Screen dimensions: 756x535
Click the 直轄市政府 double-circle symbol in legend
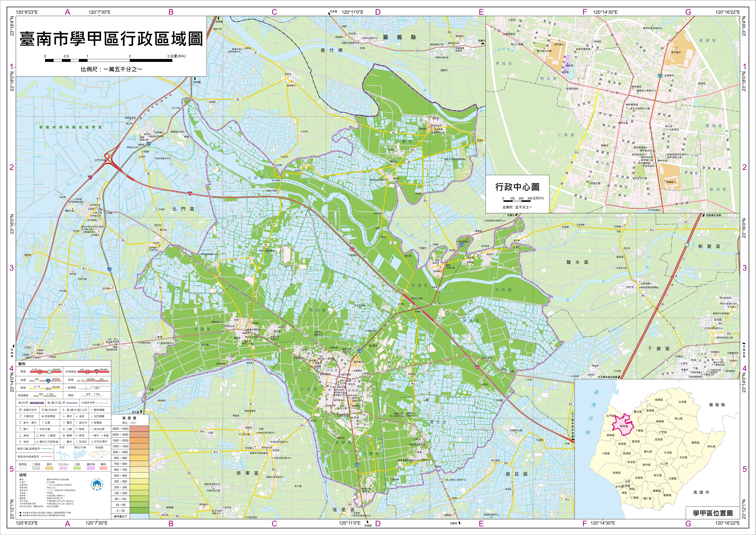20,410
